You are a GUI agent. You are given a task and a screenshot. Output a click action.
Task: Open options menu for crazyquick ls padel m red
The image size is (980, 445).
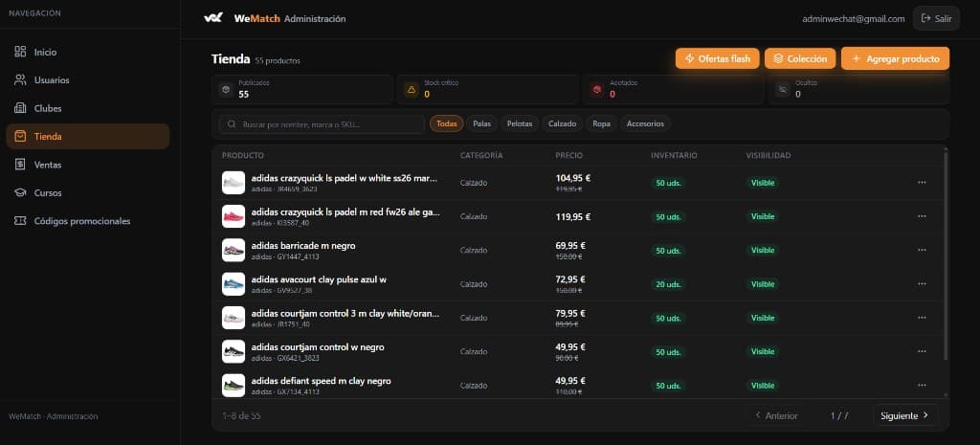pyautogui.click(x=922, y=216)
